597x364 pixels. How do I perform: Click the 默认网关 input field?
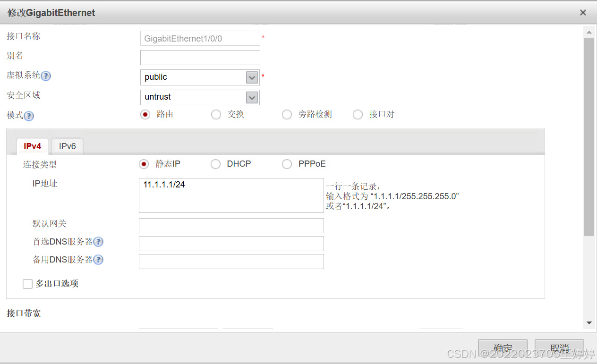click(x=231, y=226)
